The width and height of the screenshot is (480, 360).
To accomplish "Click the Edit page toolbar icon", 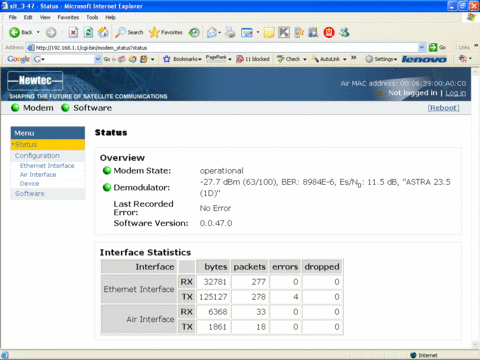I will tap(247, 32).
